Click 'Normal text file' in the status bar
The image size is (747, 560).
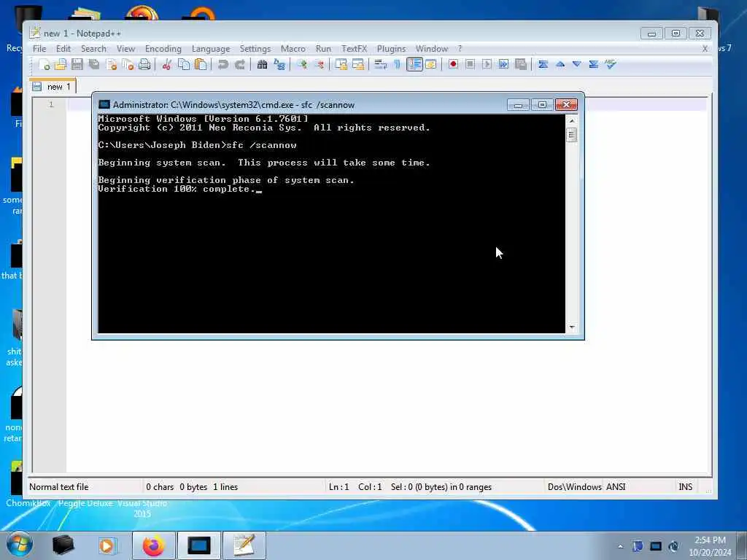click(58, 486)
